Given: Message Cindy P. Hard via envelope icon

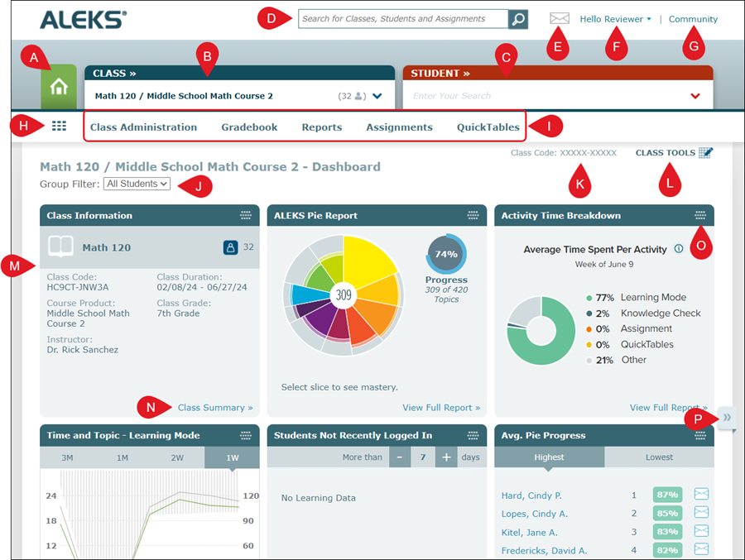Looking at the screenshot, I should tap(701, 495).
